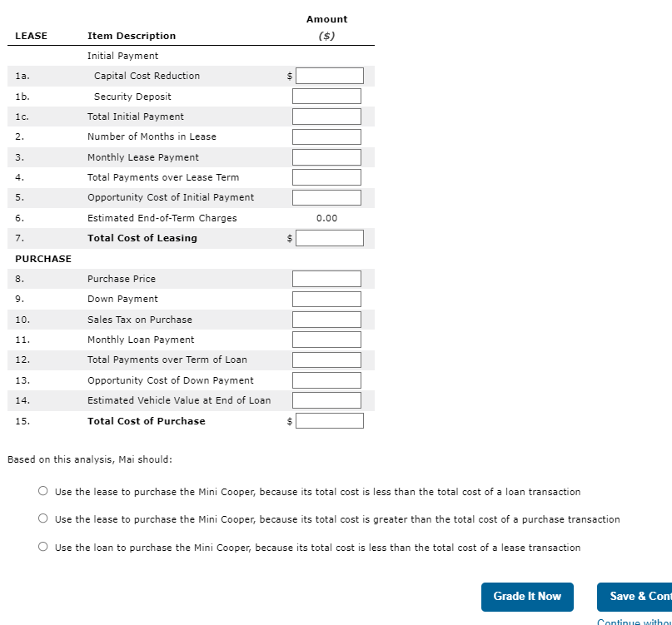Viewport: 672px width, 625px height.
Task: Click the Capital Cost Reduction label
Action: (147, 76)
